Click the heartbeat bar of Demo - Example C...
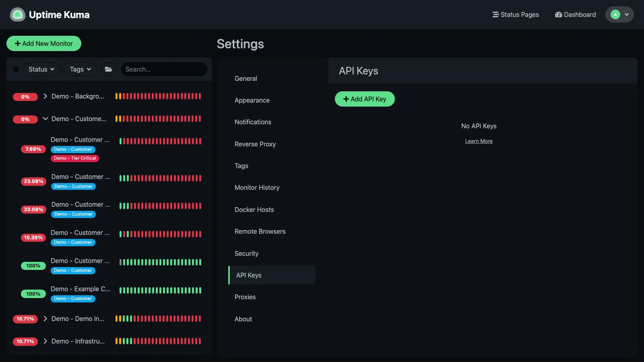 [161, 290]
